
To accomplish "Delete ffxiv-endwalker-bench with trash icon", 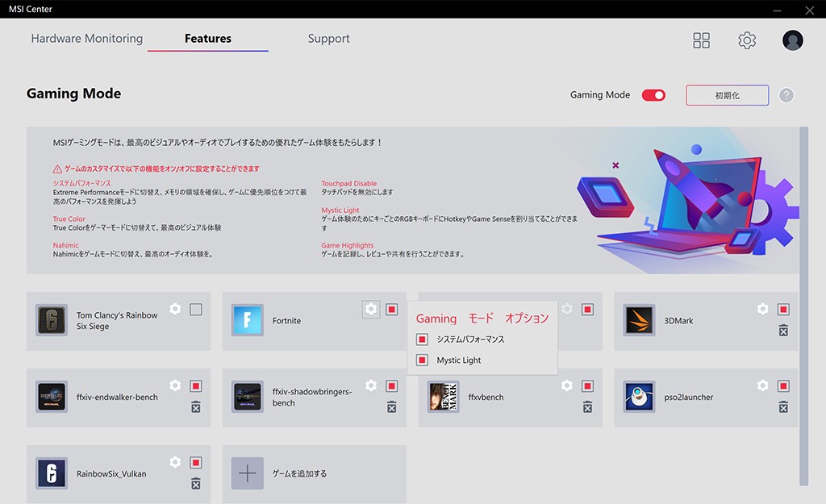I will pos(195,407).
